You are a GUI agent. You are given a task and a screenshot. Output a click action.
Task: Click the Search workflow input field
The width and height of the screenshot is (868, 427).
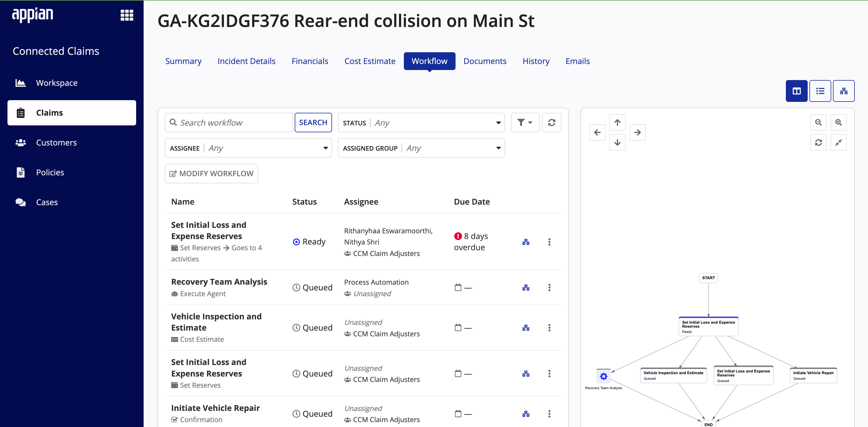(229, 123)
